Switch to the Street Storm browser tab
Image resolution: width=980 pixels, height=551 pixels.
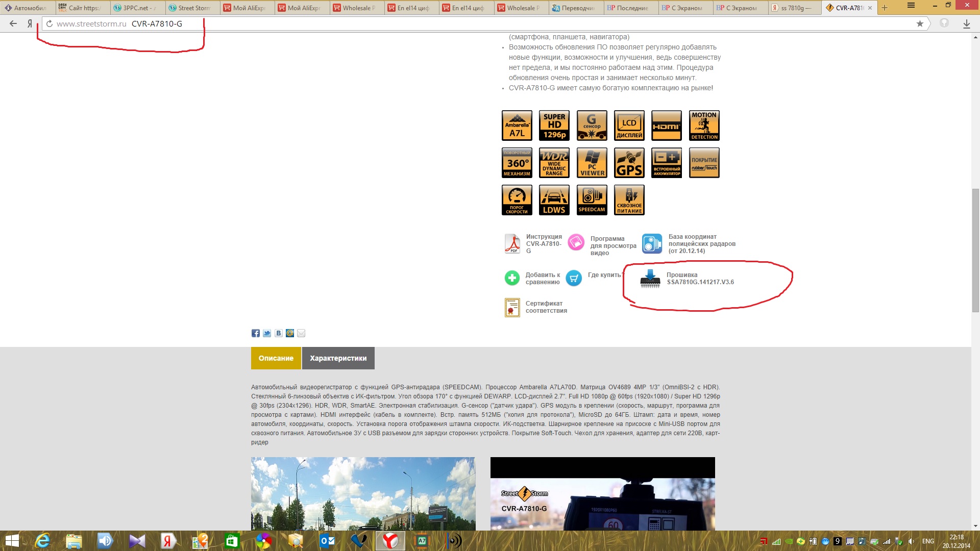pyautogui.click(x=193, y=8)
